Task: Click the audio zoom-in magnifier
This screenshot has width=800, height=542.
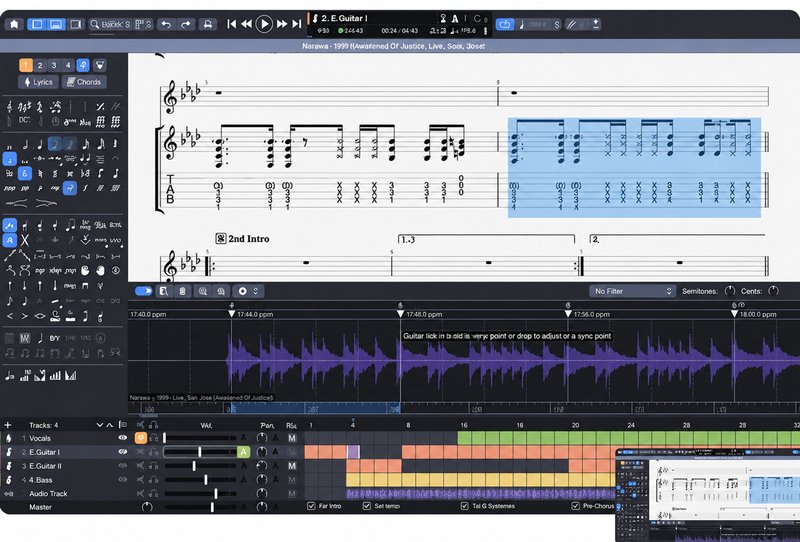Action: point(203,291)
